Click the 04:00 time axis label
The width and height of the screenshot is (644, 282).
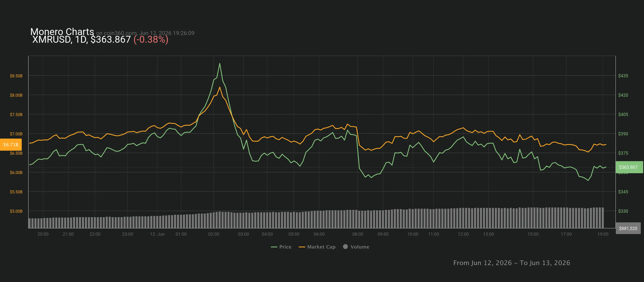(267, 234)
